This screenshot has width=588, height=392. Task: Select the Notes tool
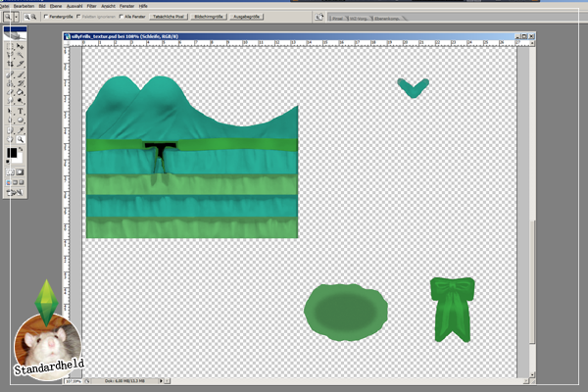(10, 130)
